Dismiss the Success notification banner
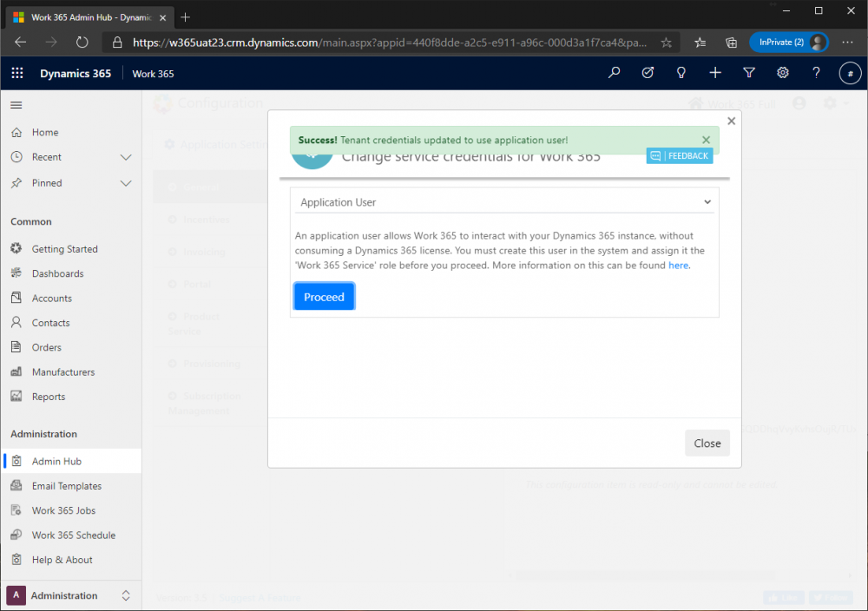 click(706, 140)
